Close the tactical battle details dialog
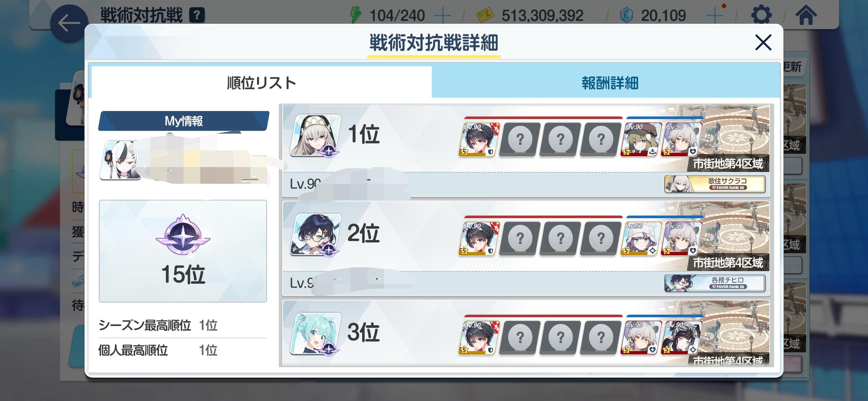The image size is (868, 401). pyautogui.click(x=763, y=42)
